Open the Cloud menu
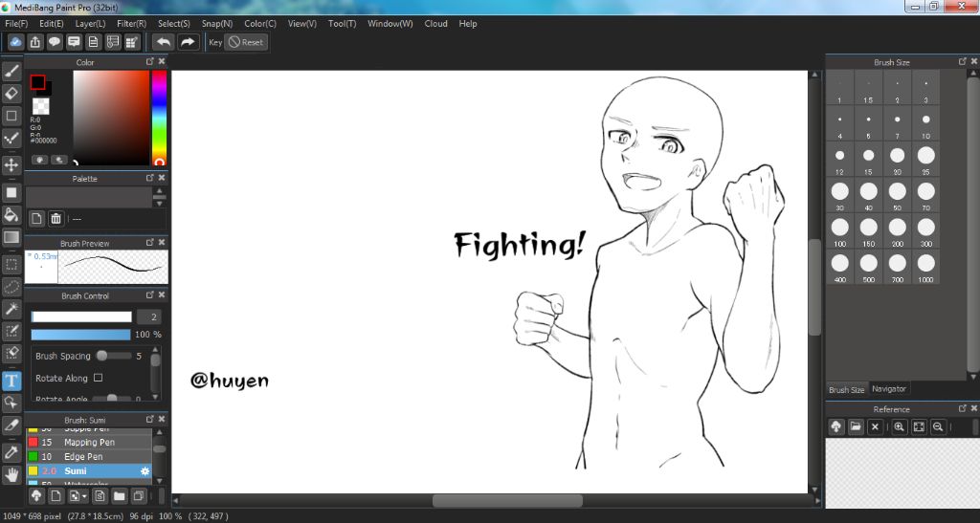The width and height of the screenshot is (980, 523). tap(435, 24)
